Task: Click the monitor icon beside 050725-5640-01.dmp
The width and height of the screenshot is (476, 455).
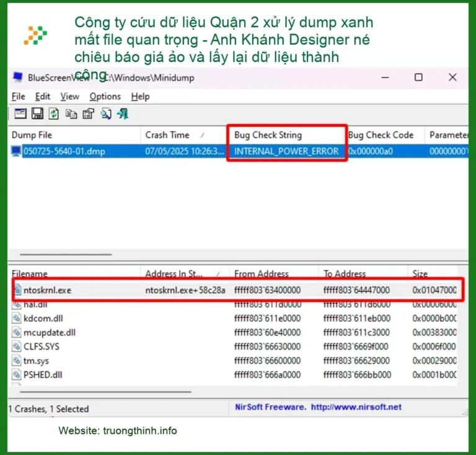Action: click(15, 151)
